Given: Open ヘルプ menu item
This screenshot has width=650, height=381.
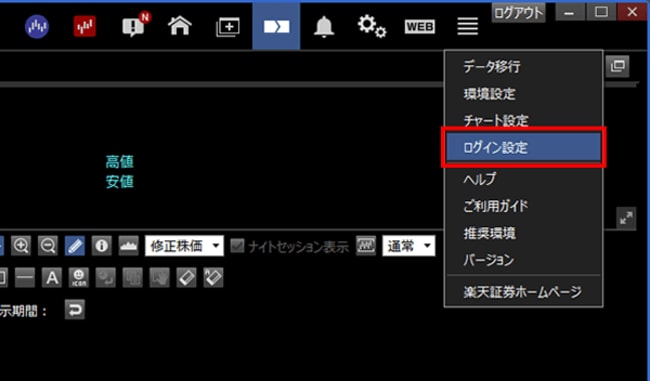Looking at the screenshot, I should click(x=524, y=179).
